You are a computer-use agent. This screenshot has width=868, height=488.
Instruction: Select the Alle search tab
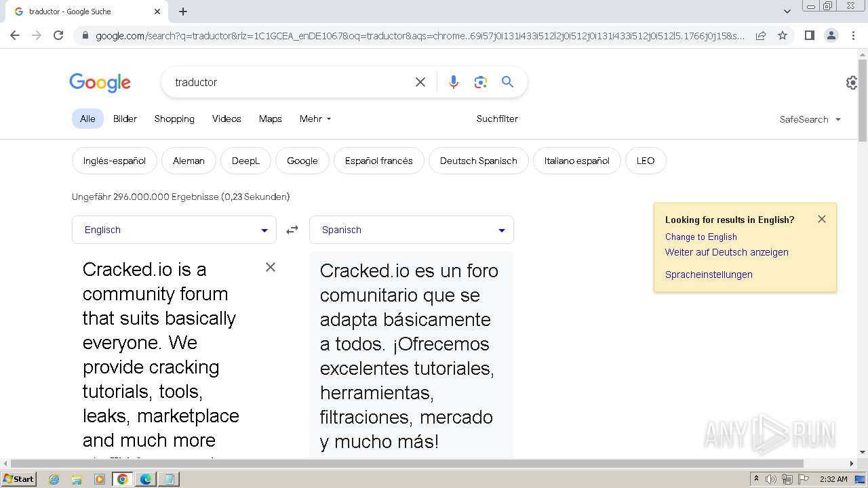click(87, 119)
